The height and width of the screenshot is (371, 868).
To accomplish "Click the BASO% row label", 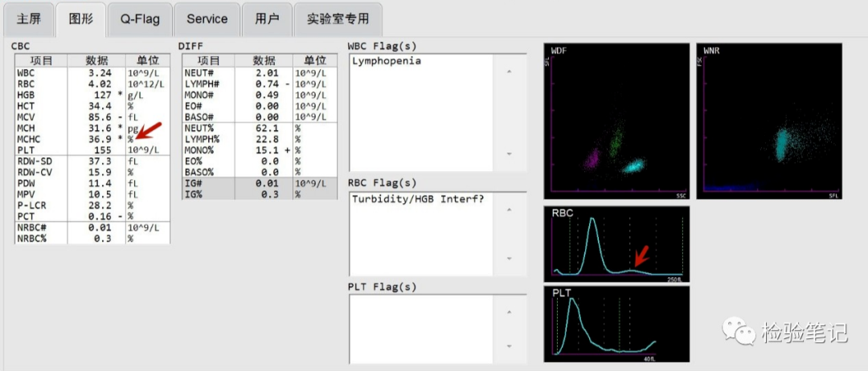I will point(198,173).
